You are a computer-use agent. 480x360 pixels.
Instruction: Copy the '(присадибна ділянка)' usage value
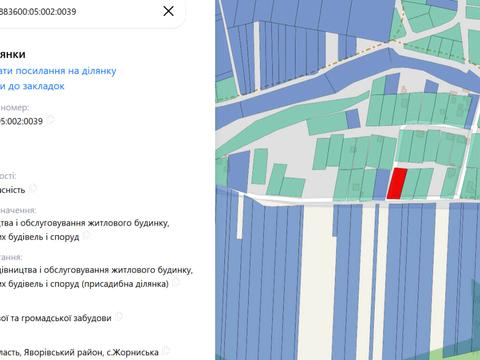tap(176, 282)
